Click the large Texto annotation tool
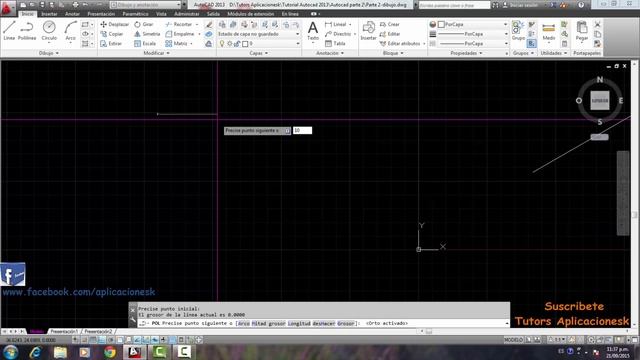The image size is (640, 360). click(x=313, y=31)
